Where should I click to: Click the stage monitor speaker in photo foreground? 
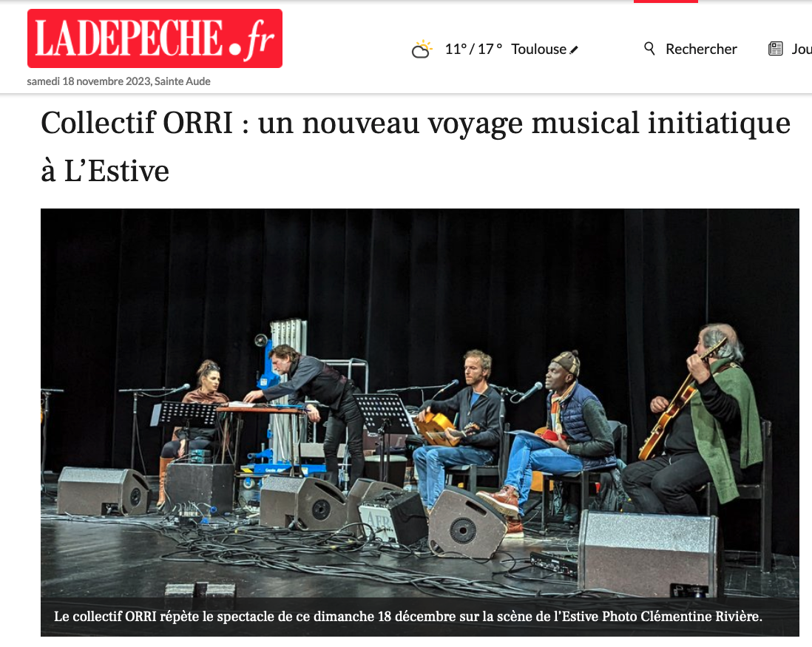click(x=650, y=554)
